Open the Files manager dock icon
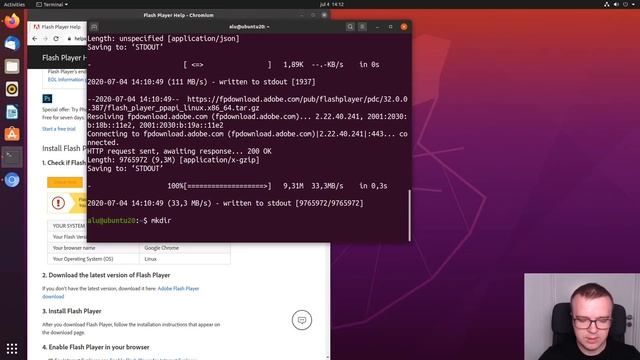Screen dimensions: 640x360 12,66
